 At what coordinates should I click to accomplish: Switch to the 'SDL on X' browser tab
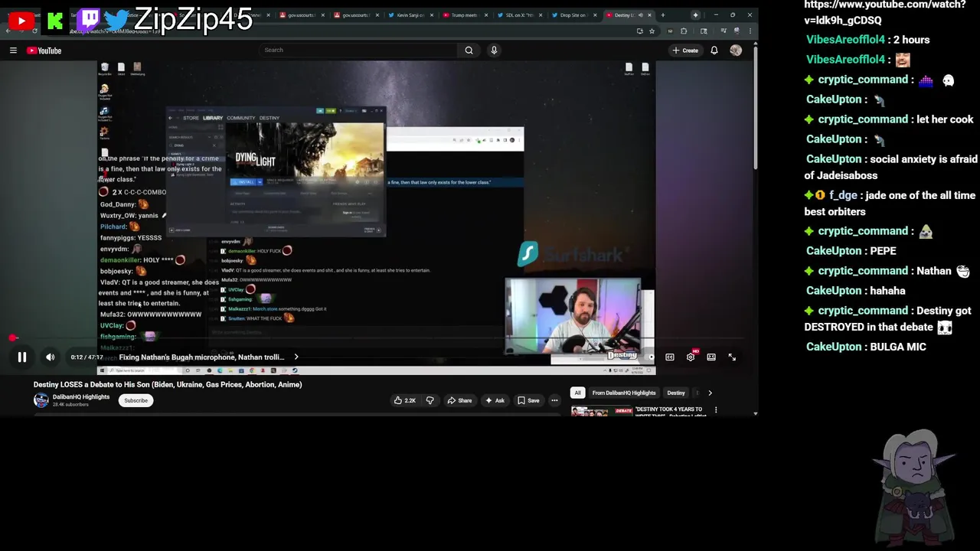(x=518, y=15)
